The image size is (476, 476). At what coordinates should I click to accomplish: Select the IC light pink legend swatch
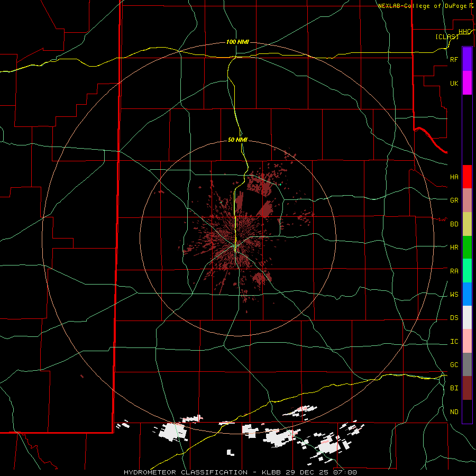467,341
